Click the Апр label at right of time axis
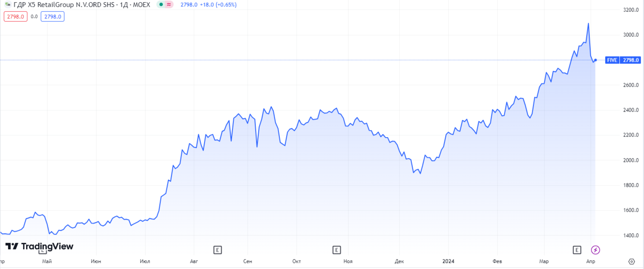Image resolution: width=644 pixels, height=269 pixels. pos(591,261)
